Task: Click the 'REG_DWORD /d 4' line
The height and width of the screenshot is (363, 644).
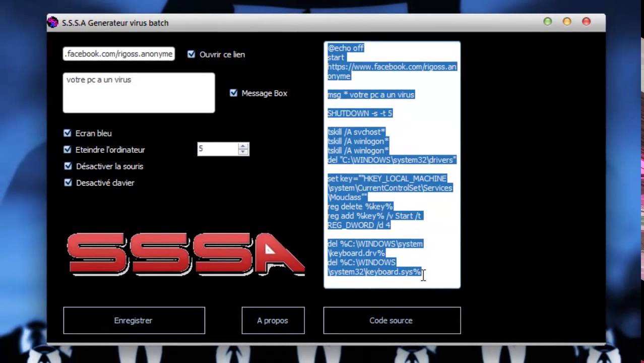Action: (x=359, y=225)
